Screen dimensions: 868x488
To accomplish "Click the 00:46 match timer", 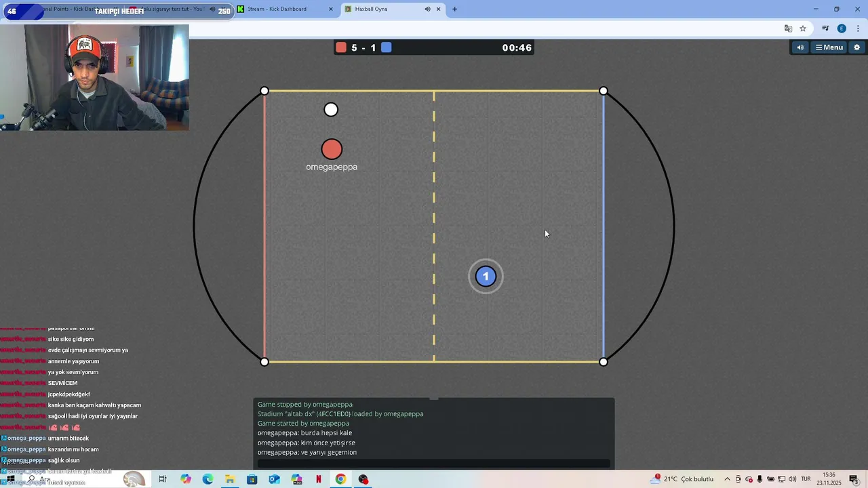I will pyautogui.click(x=517, y=47).
